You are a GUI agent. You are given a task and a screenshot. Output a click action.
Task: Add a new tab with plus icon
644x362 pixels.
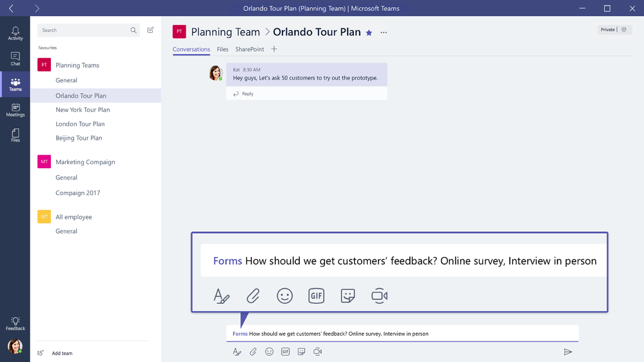(274, 49)
